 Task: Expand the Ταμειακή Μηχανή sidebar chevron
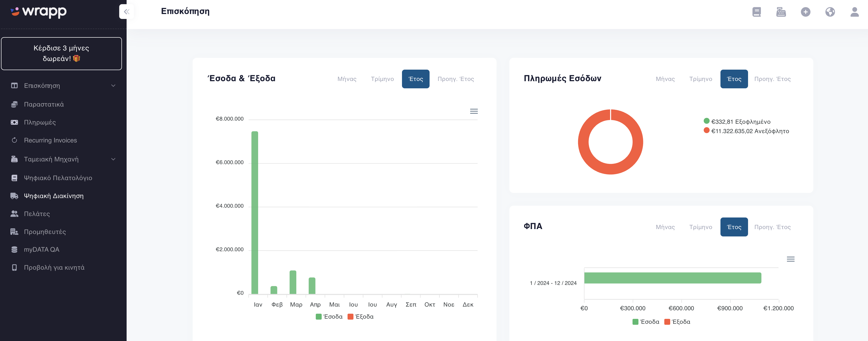[x=113, y=159]
